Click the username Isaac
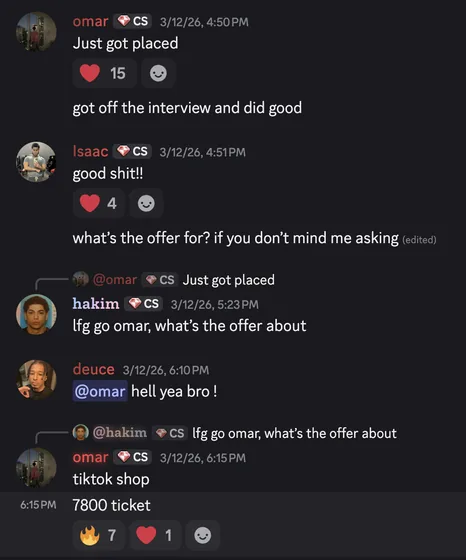Screen dimensions: 466x560 pyautogui.click(x=90, y=151)
